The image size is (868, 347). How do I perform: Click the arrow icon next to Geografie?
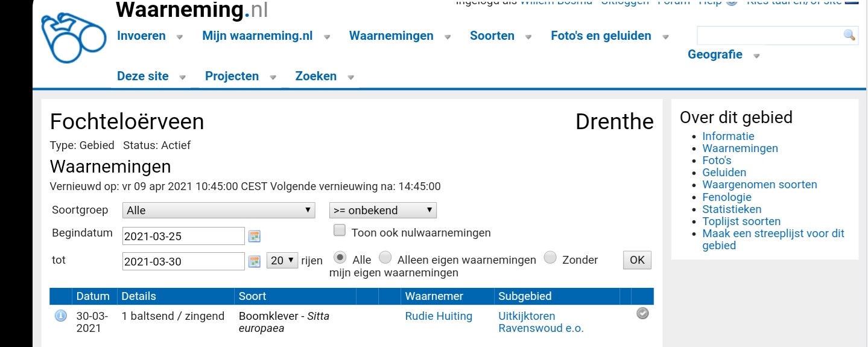coord(756,56)
